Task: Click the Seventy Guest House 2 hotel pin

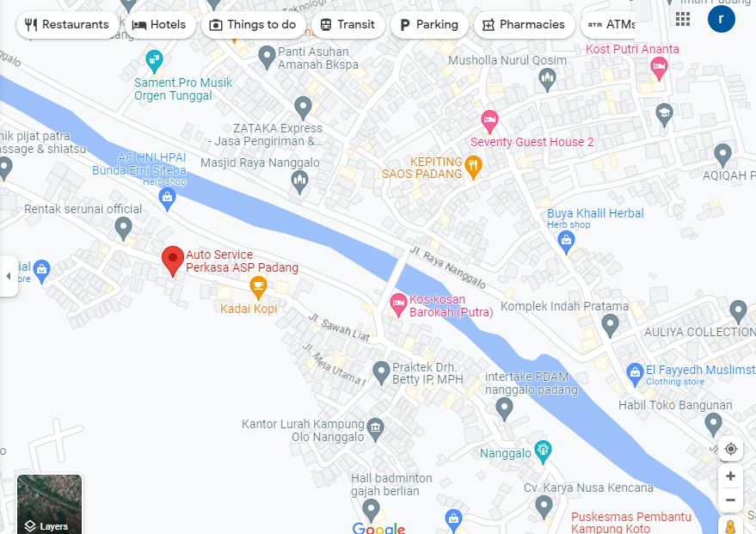Action: (489, 121)
